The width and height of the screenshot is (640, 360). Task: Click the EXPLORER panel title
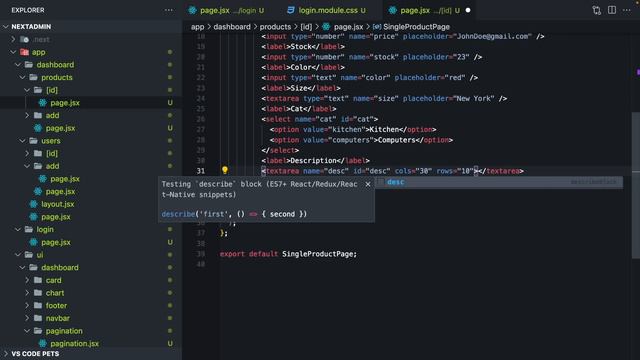(x=28, y=10)
